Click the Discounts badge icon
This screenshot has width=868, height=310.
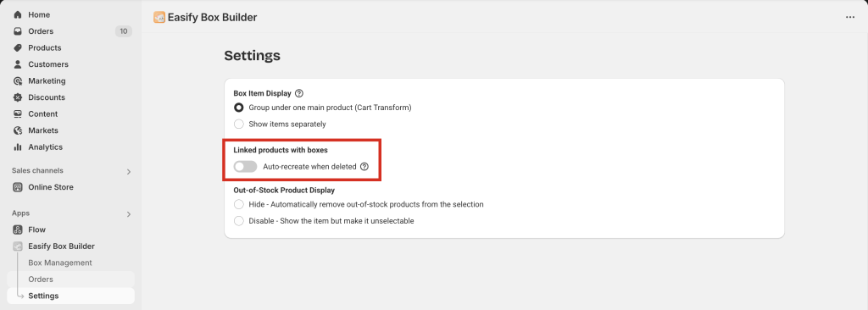click(18, 97)
